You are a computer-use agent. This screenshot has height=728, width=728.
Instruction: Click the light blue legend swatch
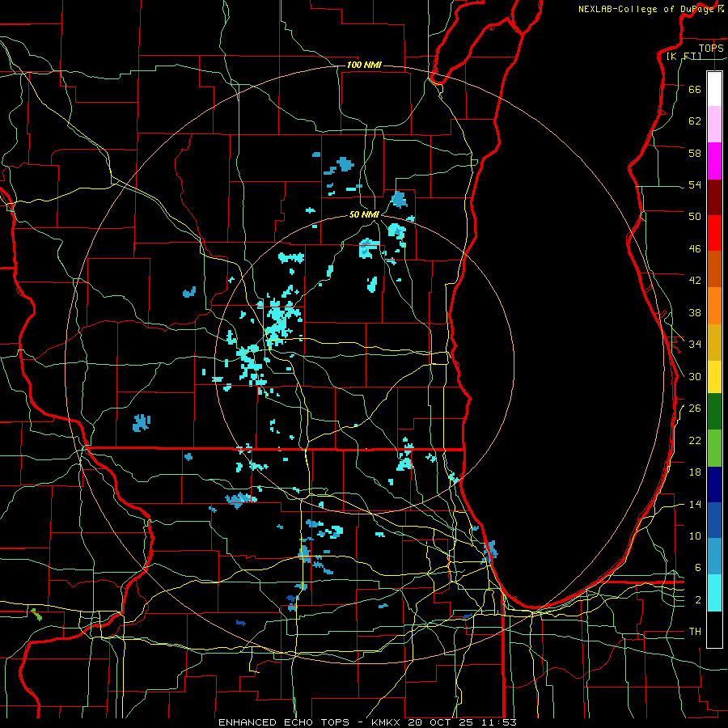714,557
